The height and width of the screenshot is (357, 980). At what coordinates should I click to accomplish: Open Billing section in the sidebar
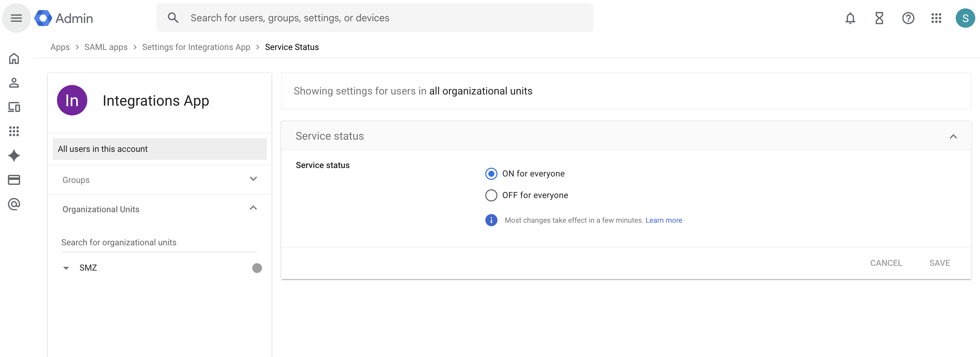coord(14,180)
